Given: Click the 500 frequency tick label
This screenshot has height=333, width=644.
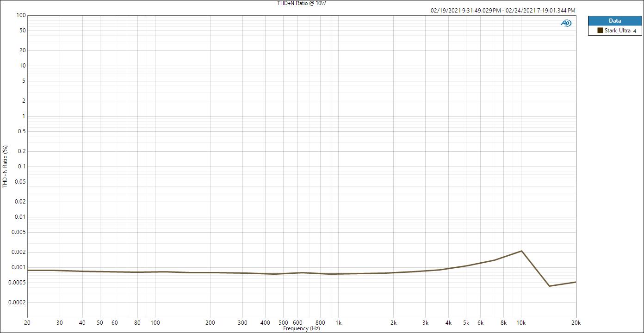Looking at the screenshot, I should point(283,323).
